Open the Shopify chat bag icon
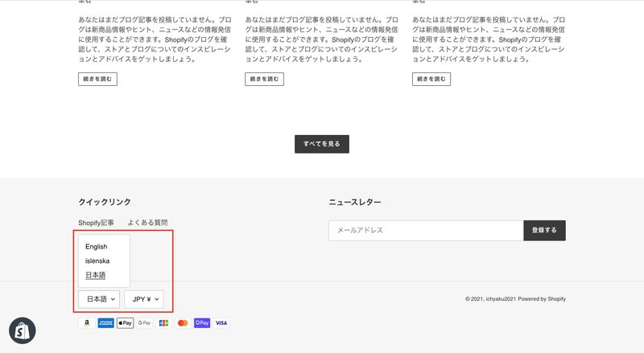644x353 pixels. click(x=23, y=330)
